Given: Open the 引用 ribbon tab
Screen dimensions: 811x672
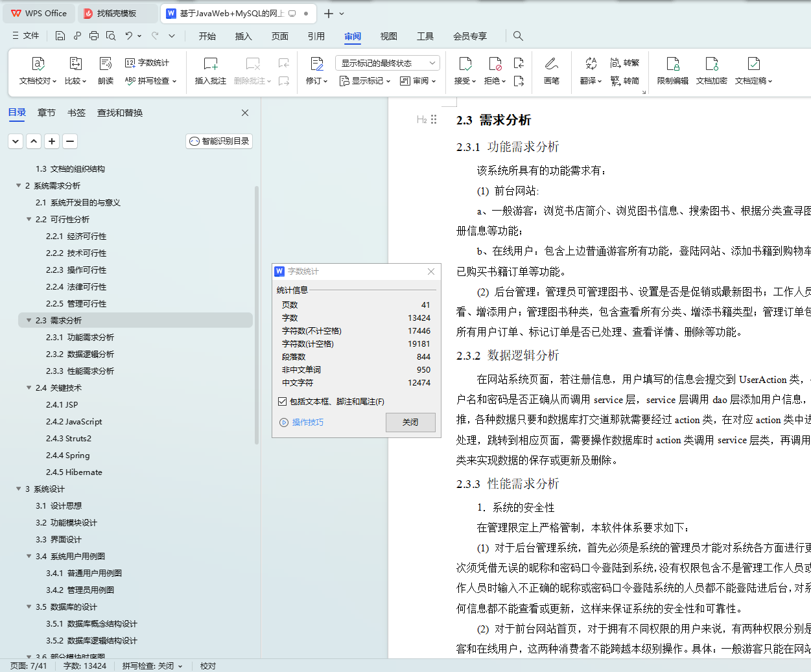Looking at the screenshot, I should [316, 36].
